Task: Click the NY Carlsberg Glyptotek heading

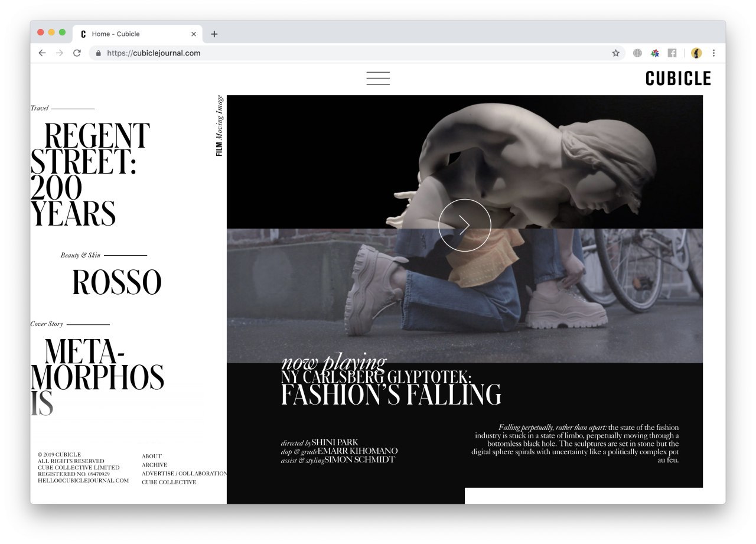Action: coord(376,377)
